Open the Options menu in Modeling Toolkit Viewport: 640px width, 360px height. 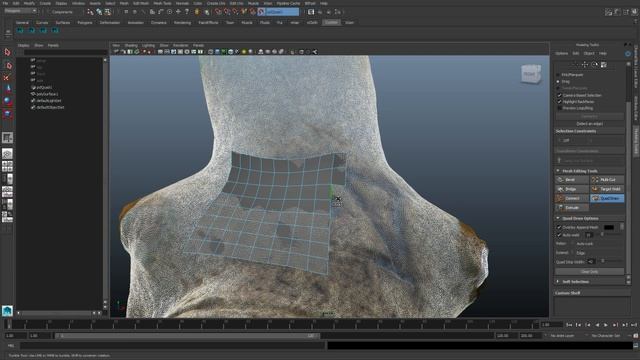point(561,53)
